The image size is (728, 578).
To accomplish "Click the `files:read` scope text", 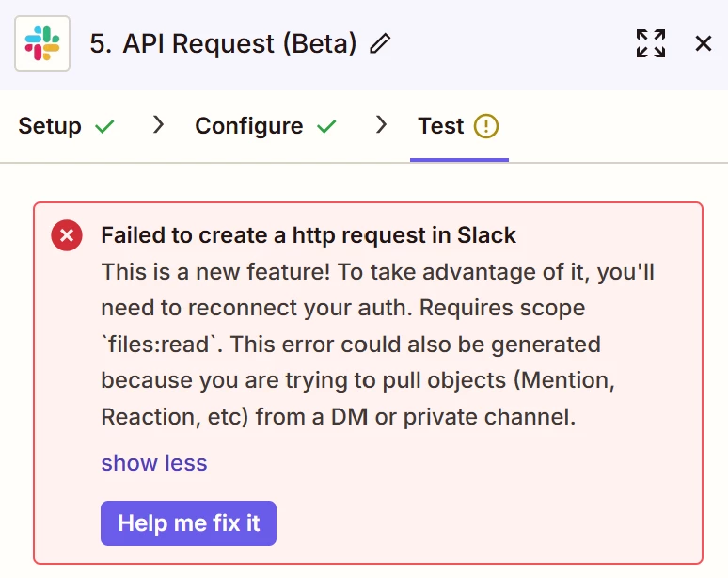I will point(159,345).
